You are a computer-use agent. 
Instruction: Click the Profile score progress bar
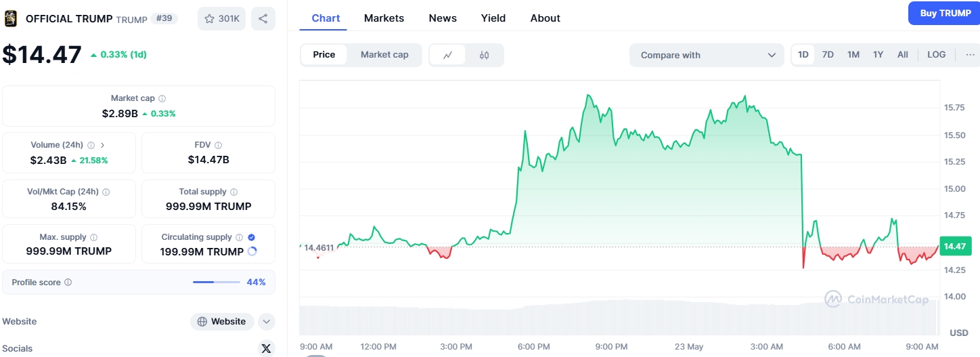[x=217, y=282]
